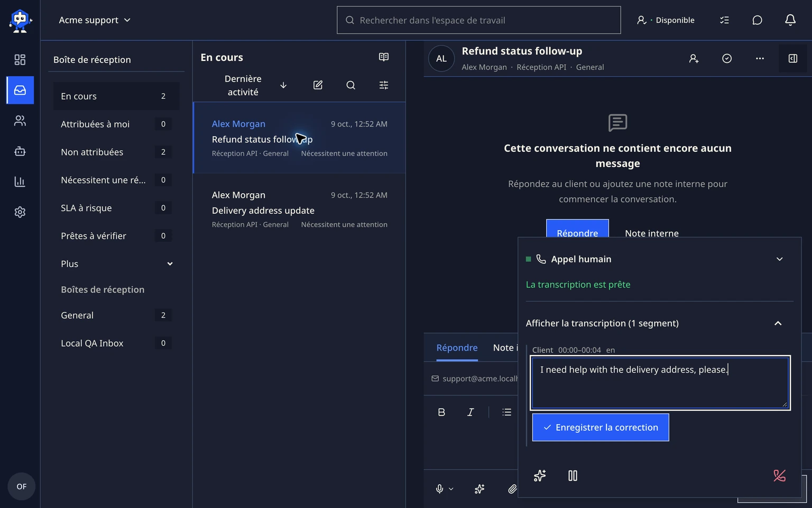Open the dashboard grid icon in sidebar

click(20, 60)
